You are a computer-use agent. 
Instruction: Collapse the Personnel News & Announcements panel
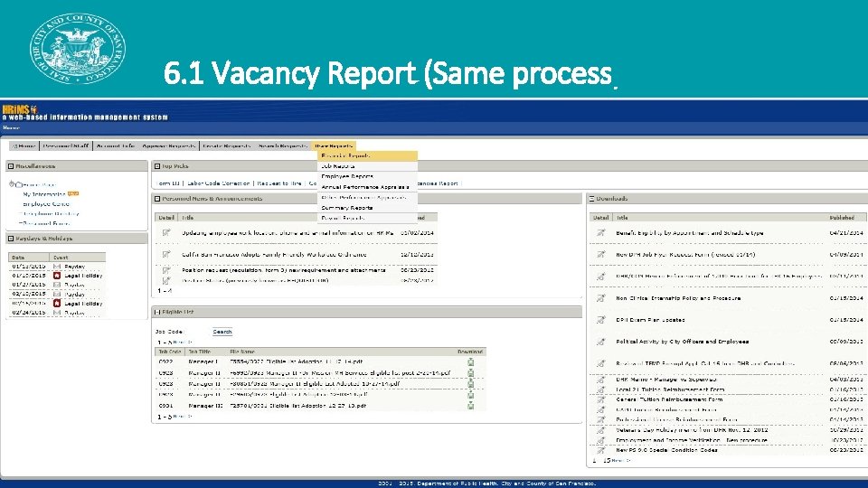[x=157, y=199]
